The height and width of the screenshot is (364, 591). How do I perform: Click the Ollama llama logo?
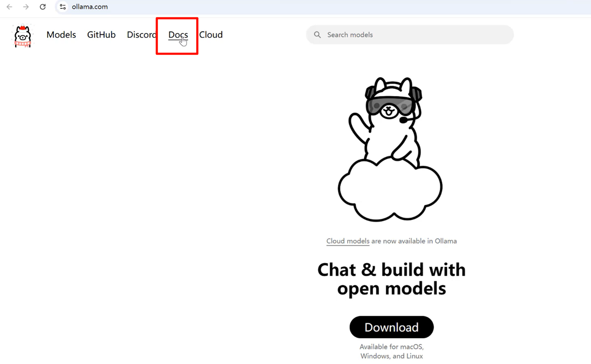(x=23, y=36)
